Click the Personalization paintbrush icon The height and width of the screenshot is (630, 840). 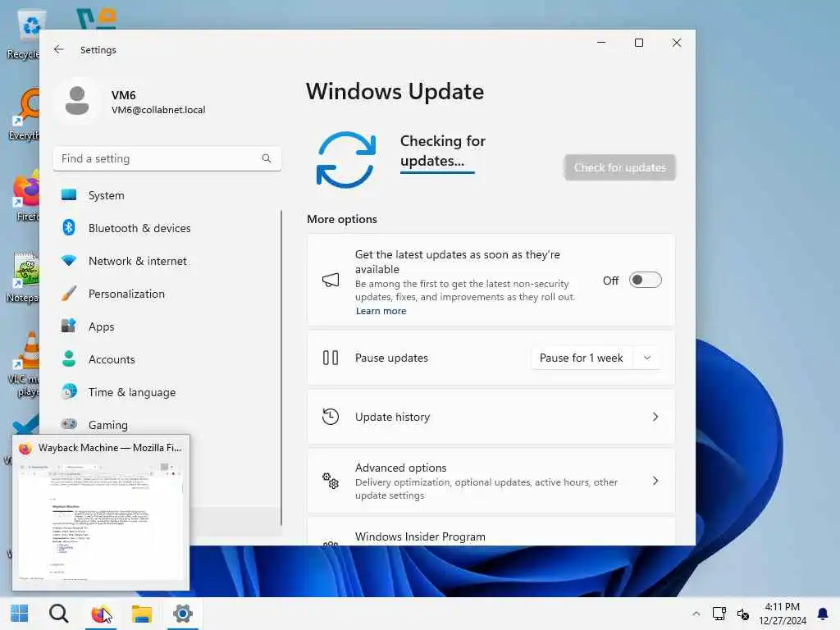click(x=69, y=294)
